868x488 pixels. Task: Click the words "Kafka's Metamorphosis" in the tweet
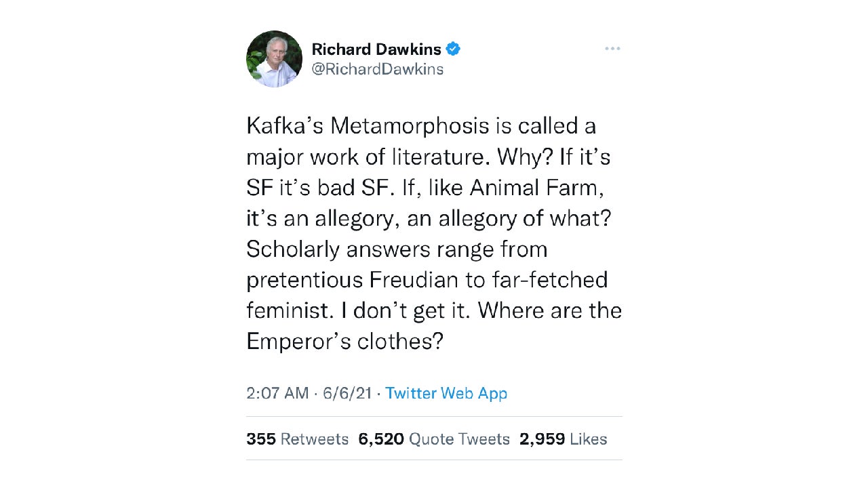coord(363,126)
